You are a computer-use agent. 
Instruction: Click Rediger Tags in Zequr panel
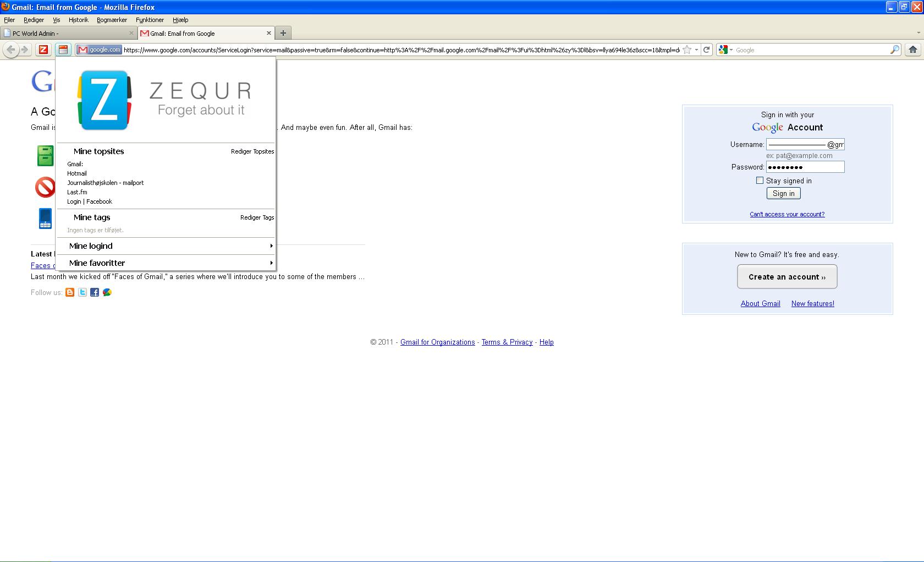257,217
